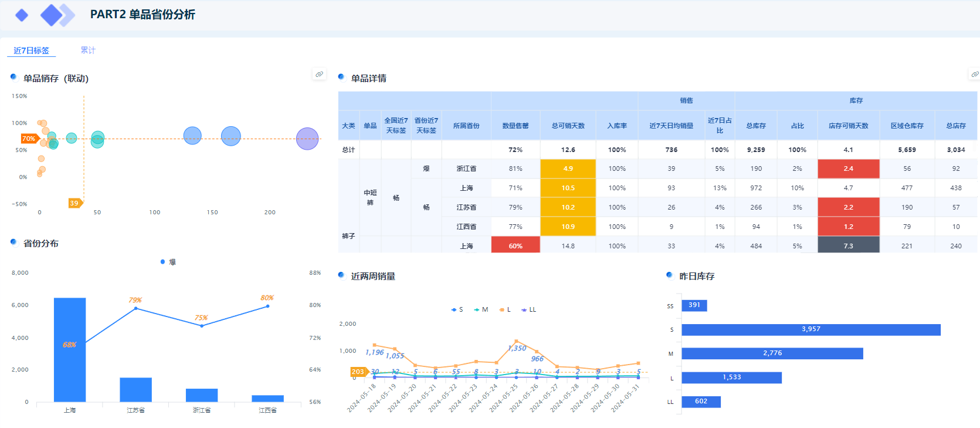
Task: Click the red 2.4 stock-days cell
Action: tap(848, 168)
